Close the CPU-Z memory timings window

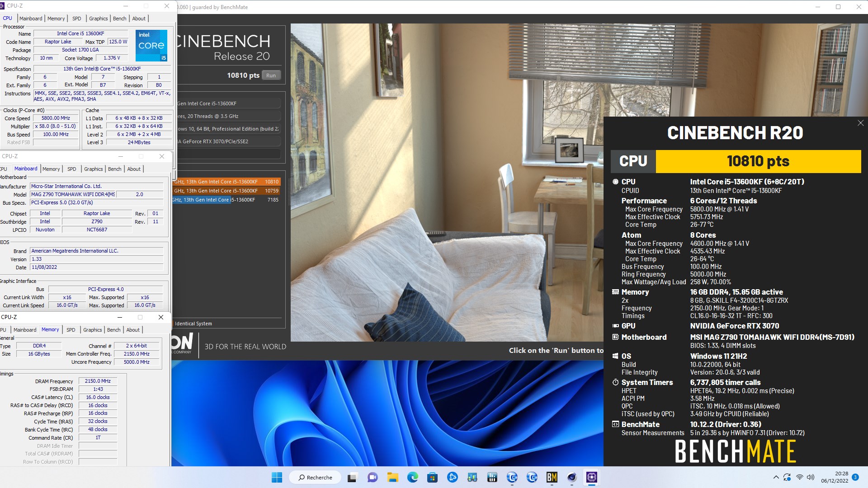pos(160,317)
